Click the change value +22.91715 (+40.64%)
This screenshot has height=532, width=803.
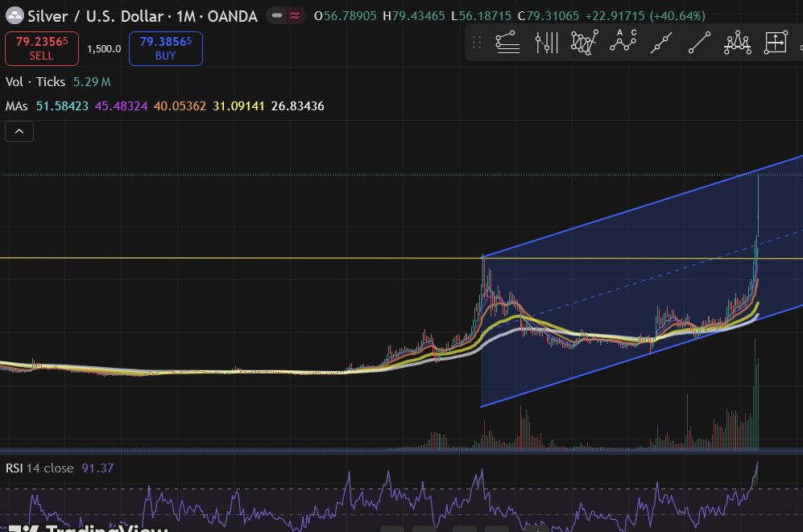coord(645,16)
